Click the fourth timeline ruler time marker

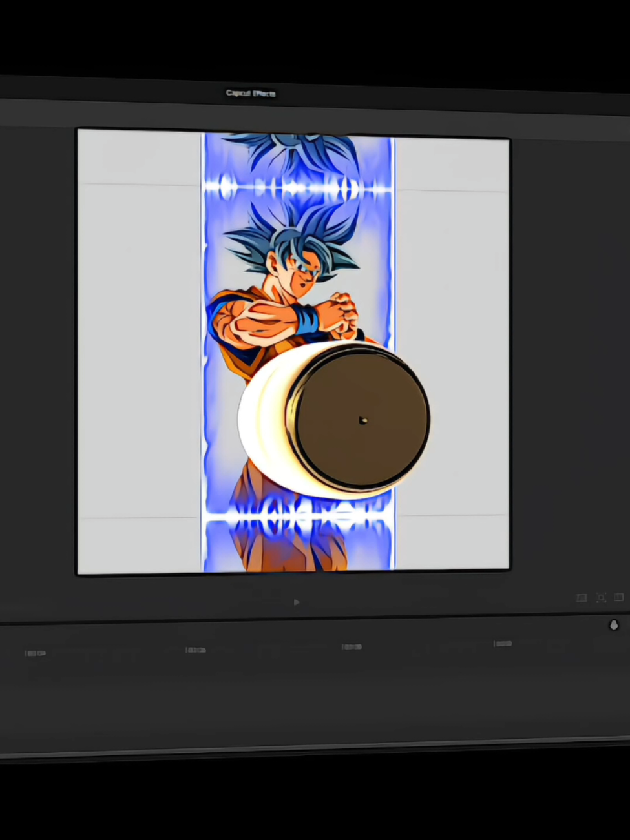(x=503, y=644)
